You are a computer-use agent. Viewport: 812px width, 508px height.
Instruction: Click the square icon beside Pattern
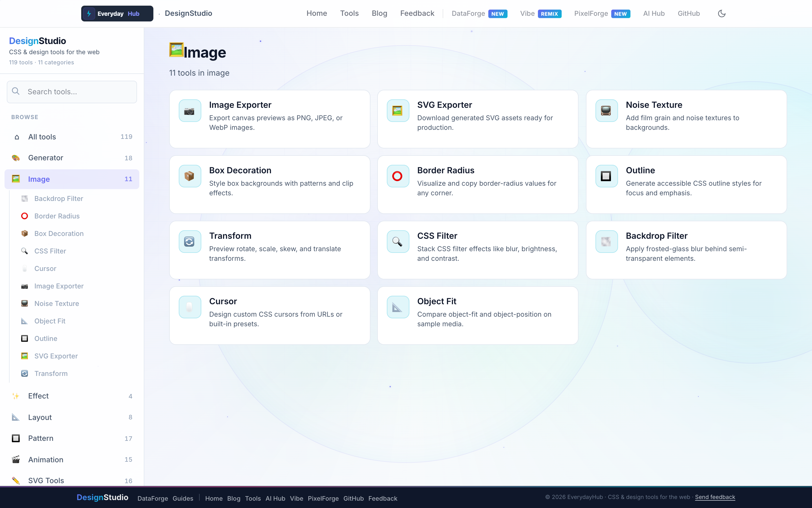coord(16,439)
